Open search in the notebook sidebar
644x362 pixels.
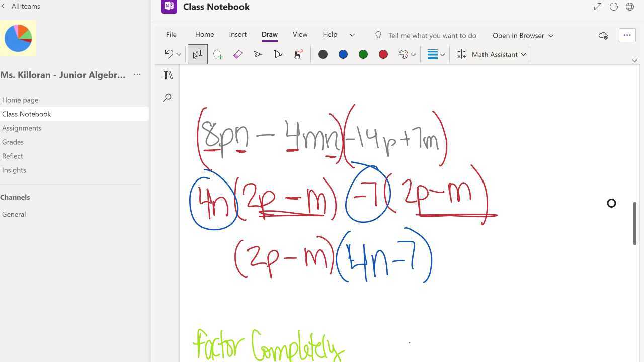click(167, 97)
